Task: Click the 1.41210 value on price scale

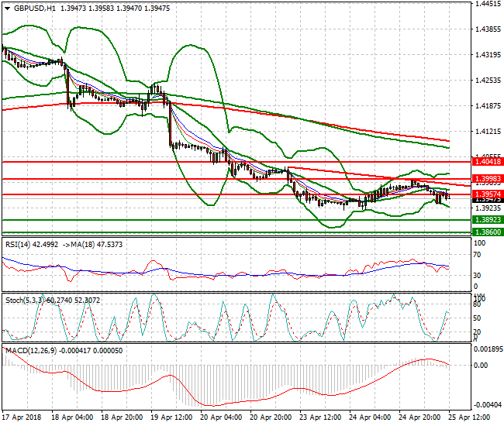Action: [x=488, y=132]
